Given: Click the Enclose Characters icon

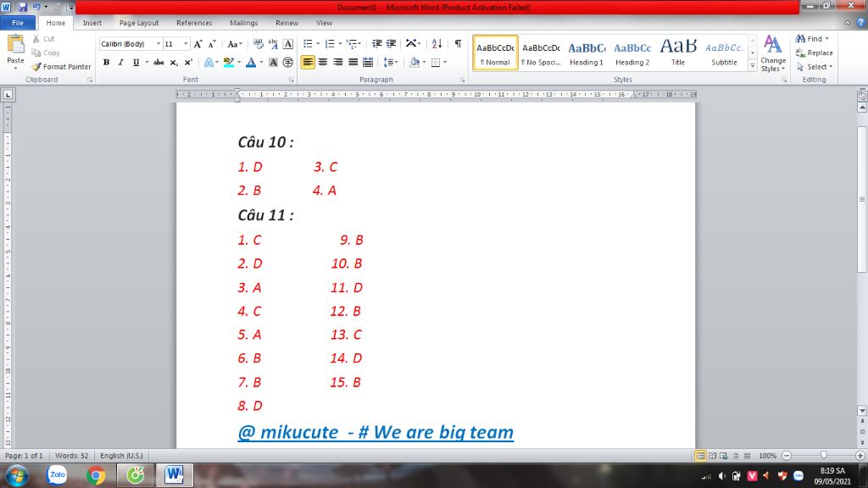Looking at the screenshot, I should [288, 63].
